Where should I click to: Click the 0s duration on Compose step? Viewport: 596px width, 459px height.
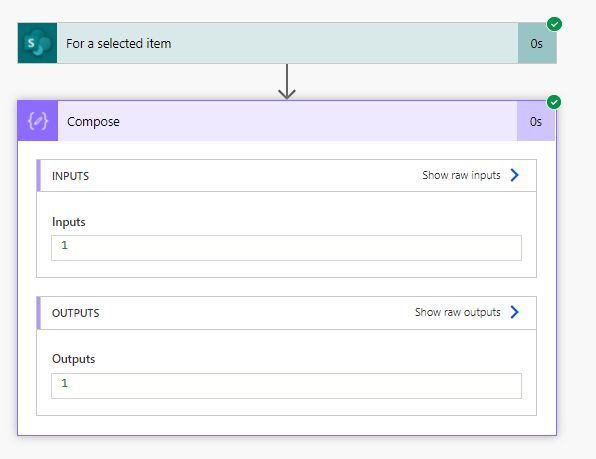point(536,121)
